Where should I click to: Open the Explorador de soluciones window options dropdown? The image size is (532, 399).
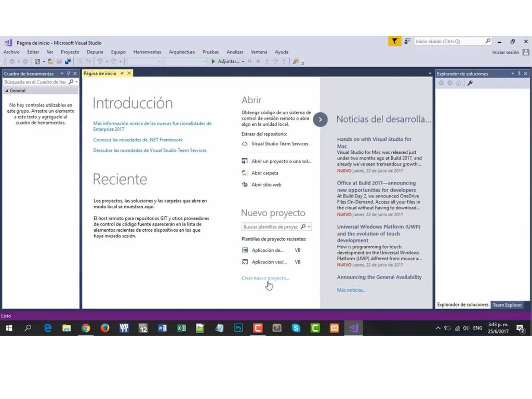pos(513,73)
